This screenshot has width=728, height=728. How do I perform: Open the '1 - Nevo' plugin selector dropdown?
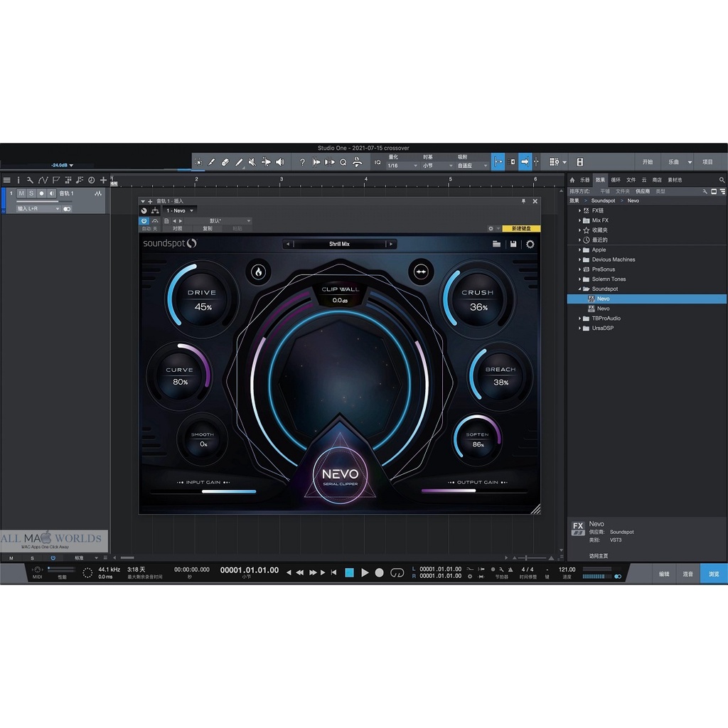point(180,210)
